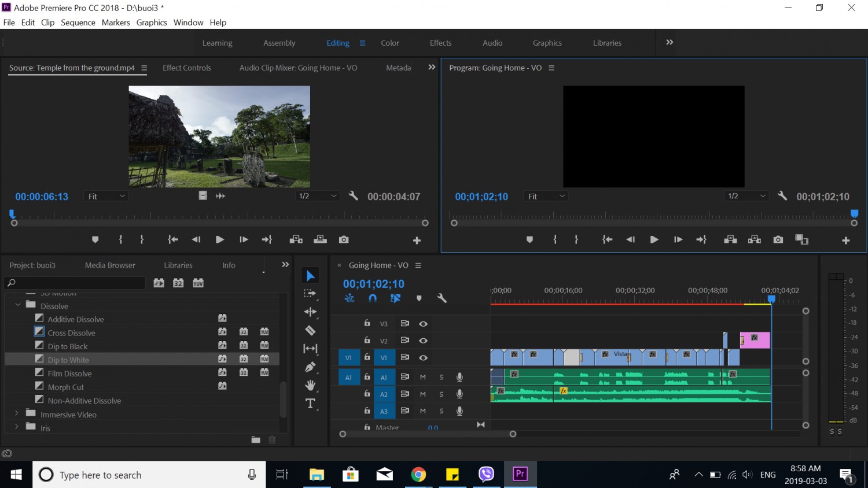Open Program monitor Fit zoom dropdown
This screenshot has height=488, width=868.
tap(546, 197)
